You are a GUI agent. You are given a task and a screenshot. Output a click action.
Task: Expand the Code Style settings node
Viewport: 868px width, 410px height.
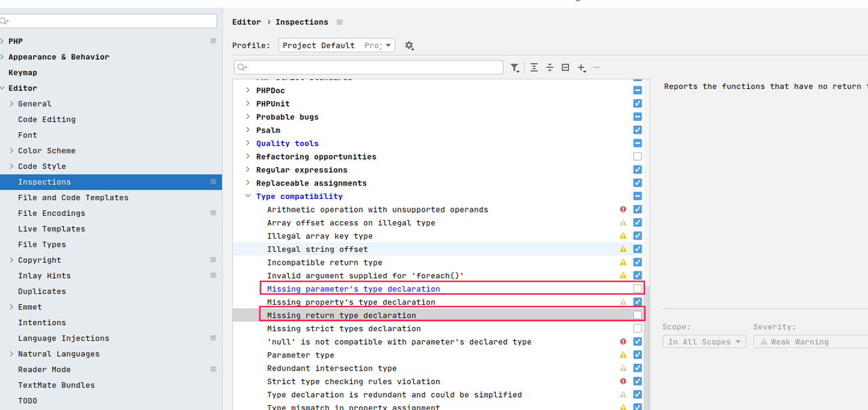12,166
